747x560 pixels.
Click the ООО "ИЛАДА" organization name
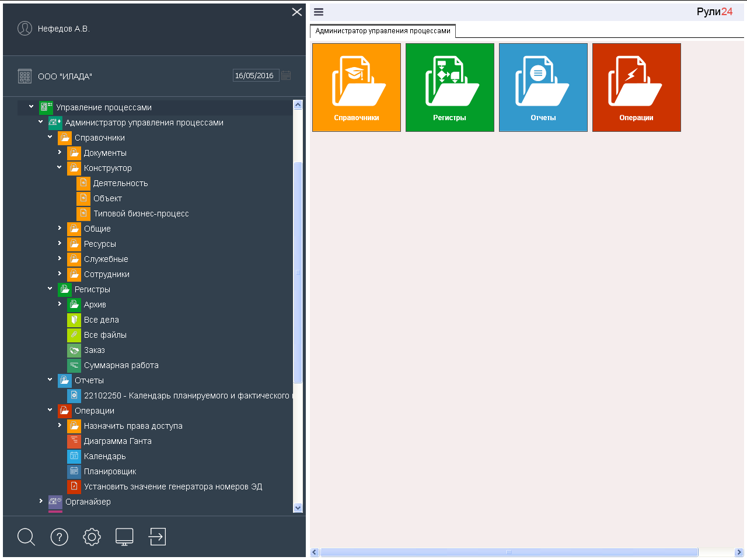(x=65, y=76)
